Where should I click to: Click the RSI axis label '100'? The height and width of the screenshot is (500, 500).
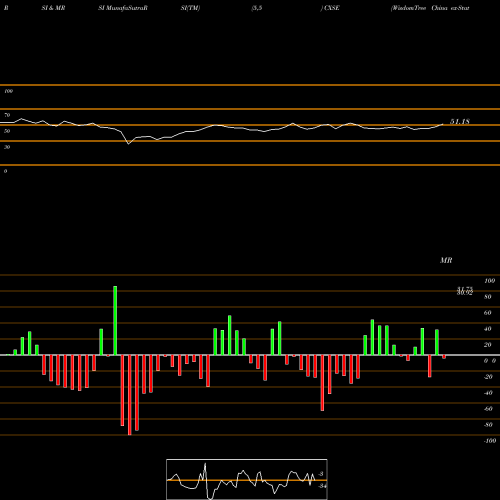tap(8, 91)
